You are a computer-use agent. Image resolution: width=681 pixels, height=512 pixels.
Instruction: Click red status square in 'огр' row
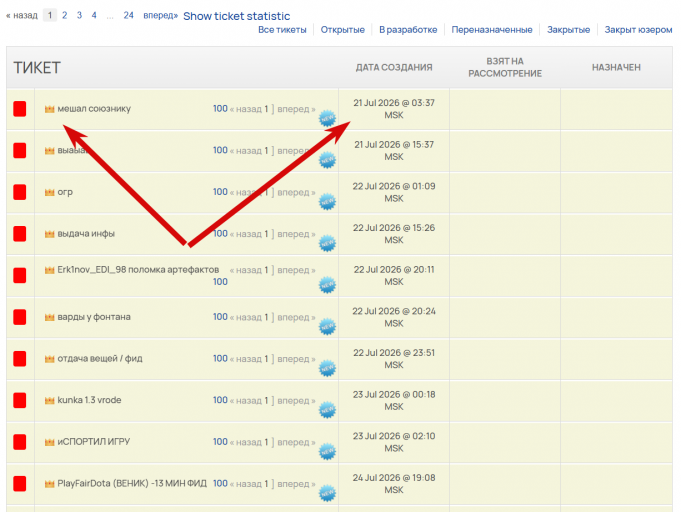coord(20,192)
